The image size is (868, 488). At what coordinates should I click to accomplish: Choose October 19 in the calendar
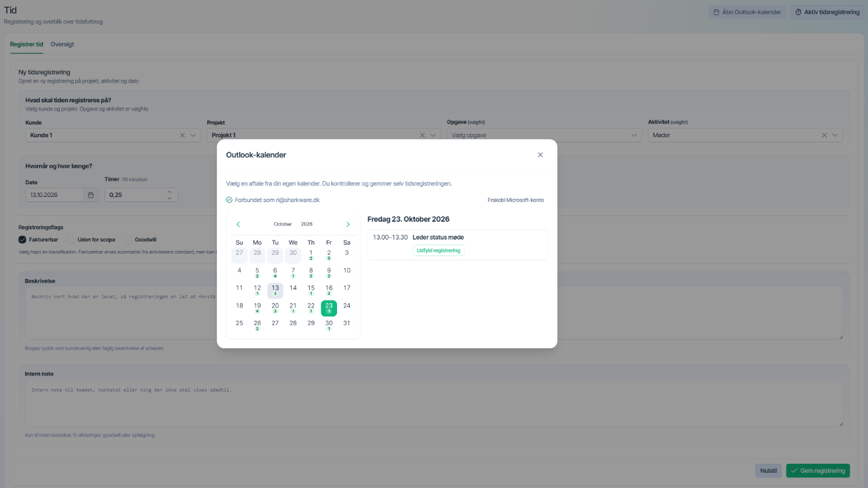click(x=258, y=308)
